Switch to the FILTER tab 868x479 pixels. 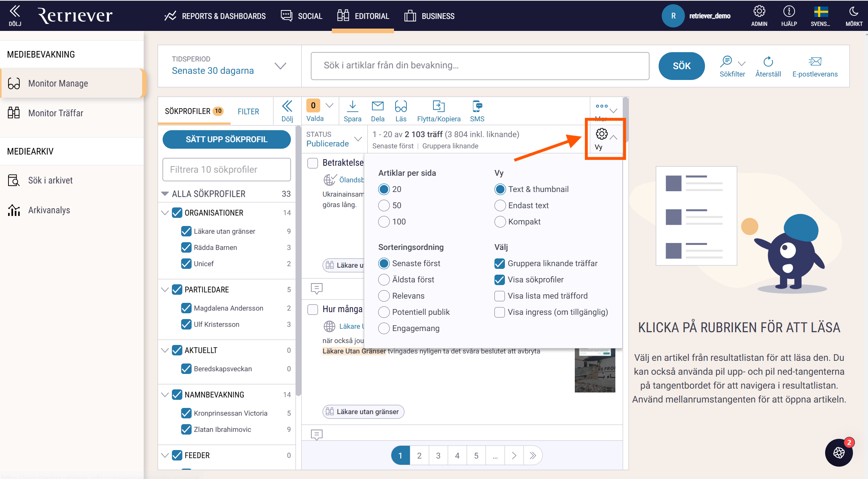(248, 112)
